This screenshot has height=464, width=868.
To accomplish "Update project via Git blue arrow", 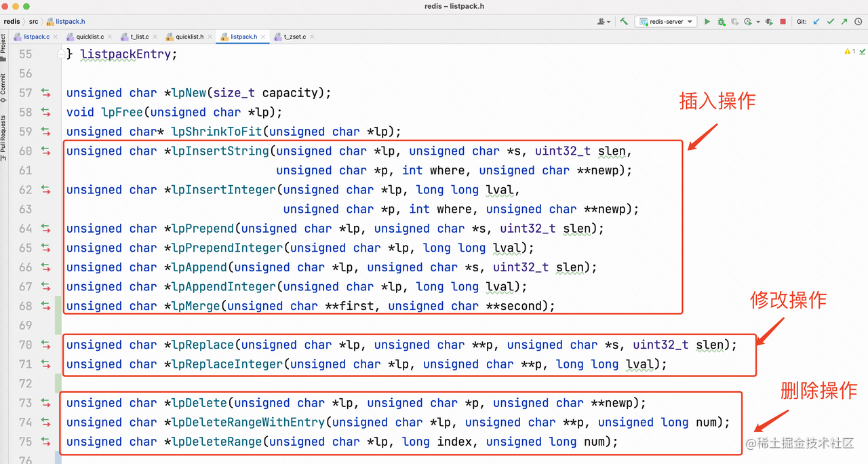I will 816,22.
